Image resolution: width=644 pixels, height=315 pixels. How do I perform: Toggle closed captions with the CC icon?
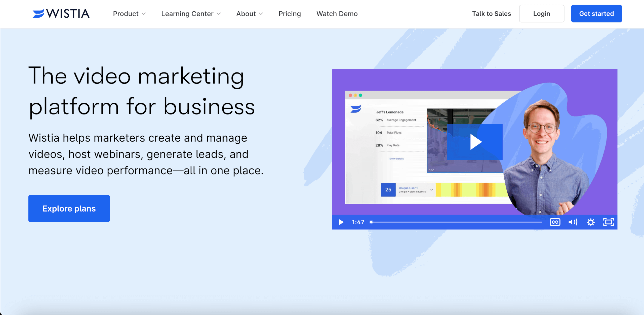[555, 222]
